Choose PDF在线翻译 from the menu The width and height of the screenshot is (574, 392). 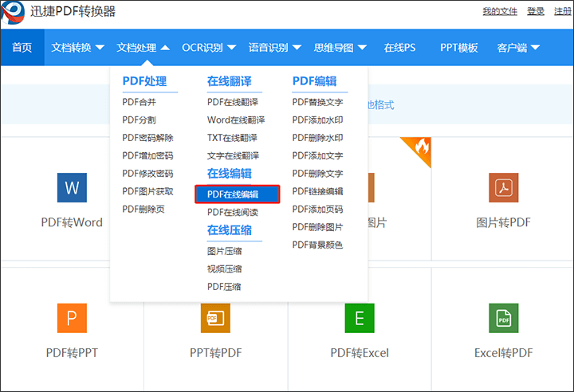(233, 102)
